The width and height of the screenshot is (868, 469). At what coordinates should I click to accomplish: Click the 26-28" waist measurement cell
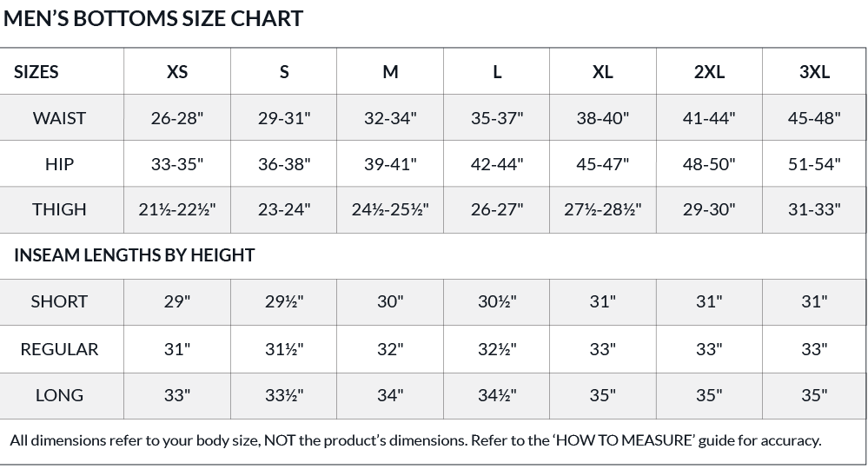coord(177,118)
